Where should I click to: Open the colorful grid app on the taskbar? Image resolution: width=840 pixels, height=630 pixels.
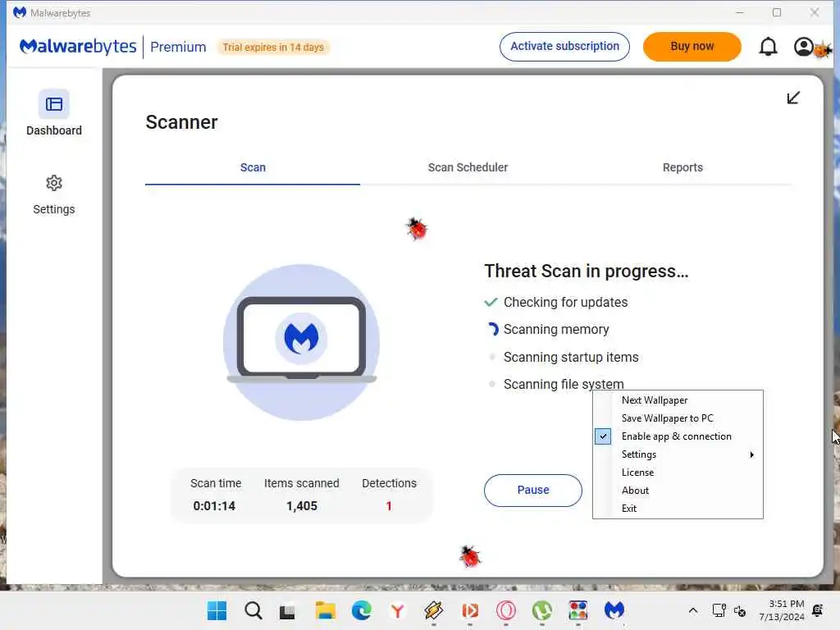tap(578, 610)
